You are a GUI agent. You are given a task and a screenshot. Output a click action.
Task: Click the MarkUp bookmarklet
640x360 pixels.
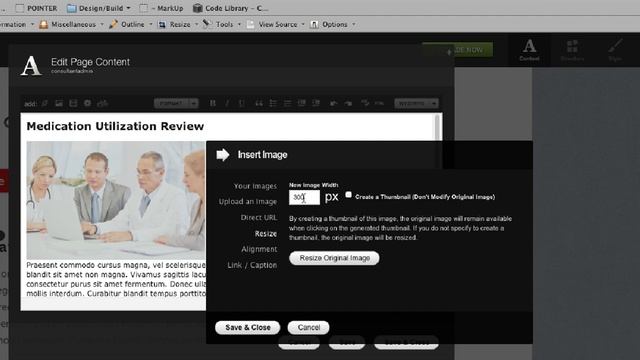[162, 8]
